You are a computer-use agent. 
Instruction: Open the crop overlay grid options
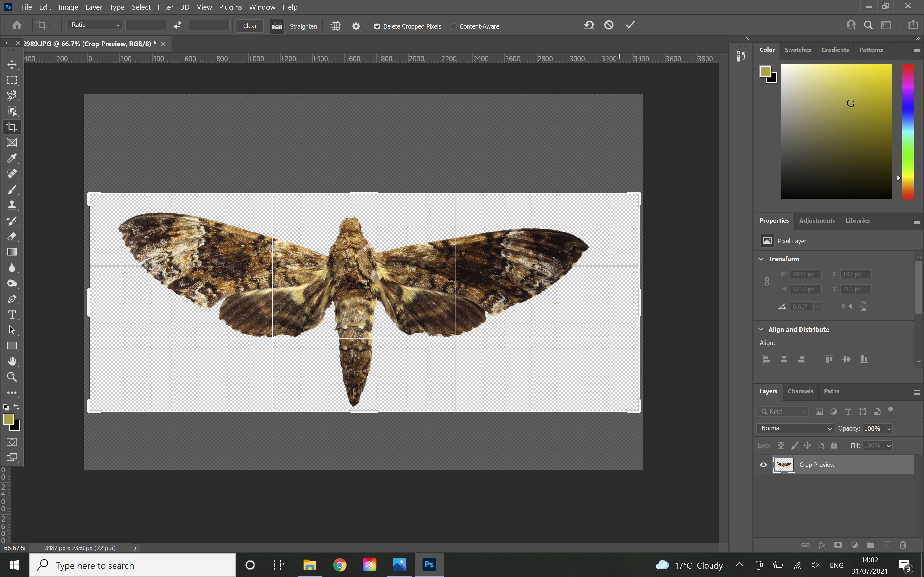click(335, 26)
